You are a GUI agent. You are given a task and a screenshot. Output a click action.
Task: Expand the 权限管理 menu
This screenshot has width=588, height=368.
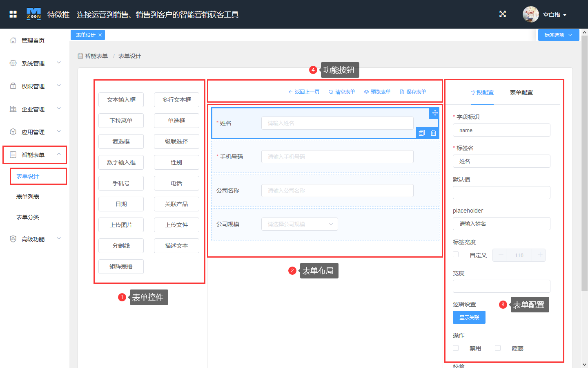pyautogui.click(x=59, y=85)
